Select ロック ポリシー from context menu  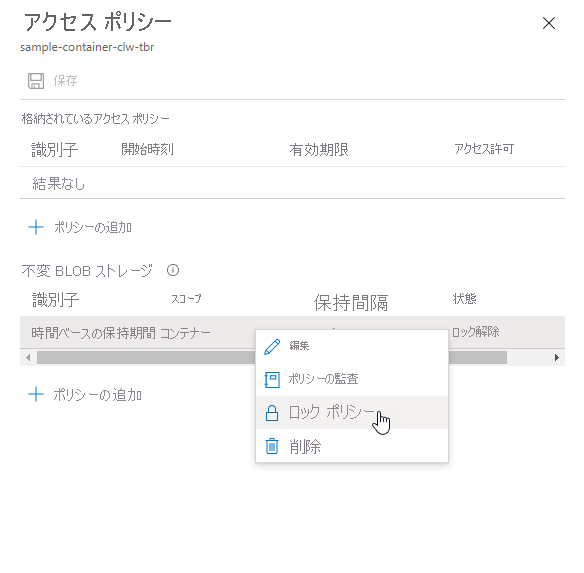coord(352,412)
